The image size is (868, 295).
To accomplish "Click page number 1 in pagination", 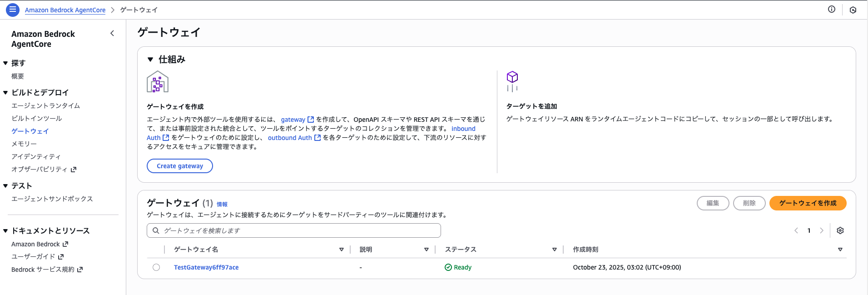I will pyautogui.click(x=809, y=230).
